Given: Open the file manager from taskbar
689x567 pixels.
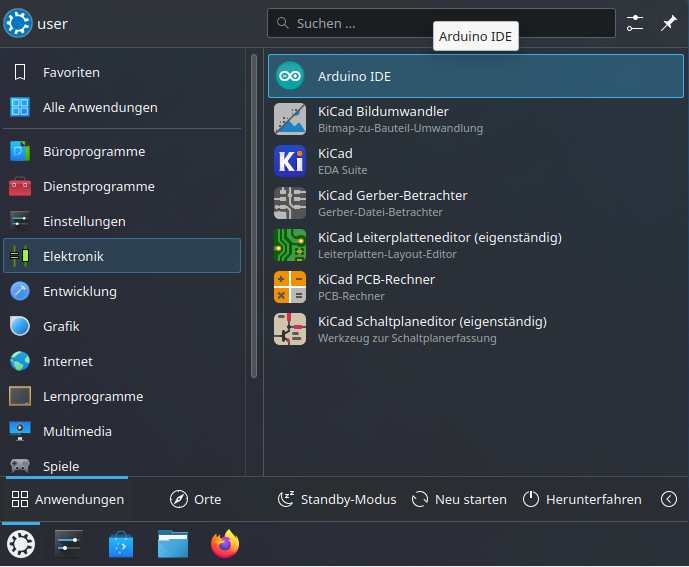Looking at the screenshot, I should [x=173, y=544].
